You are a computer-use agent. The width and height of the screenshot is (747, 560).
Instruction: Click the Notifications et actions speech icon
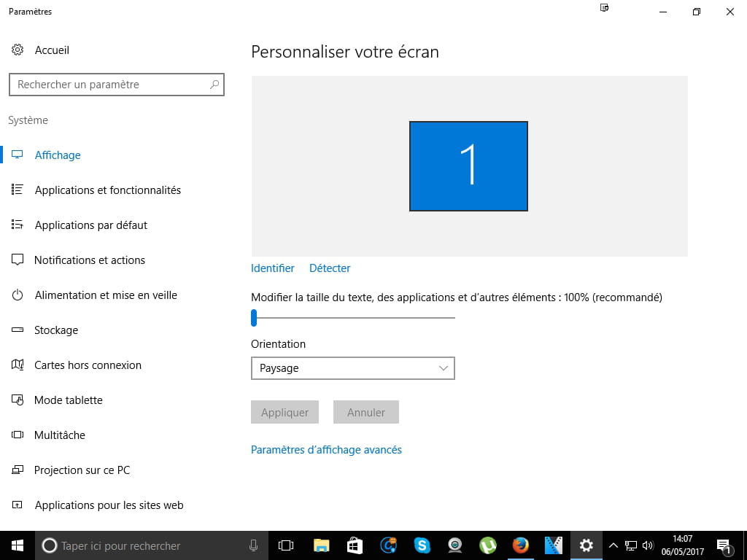(x=18, y=260)
